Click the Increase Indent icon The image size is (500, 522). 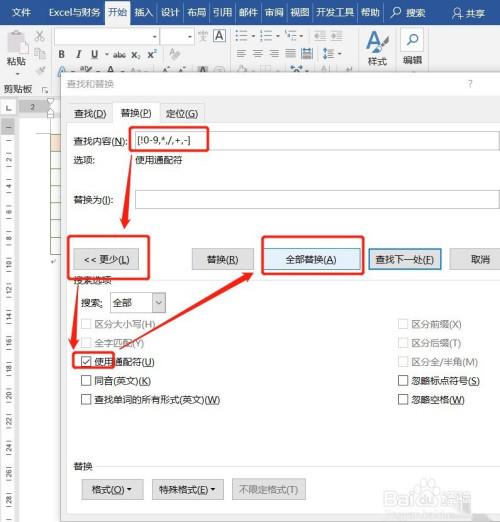tap(336, 35)
